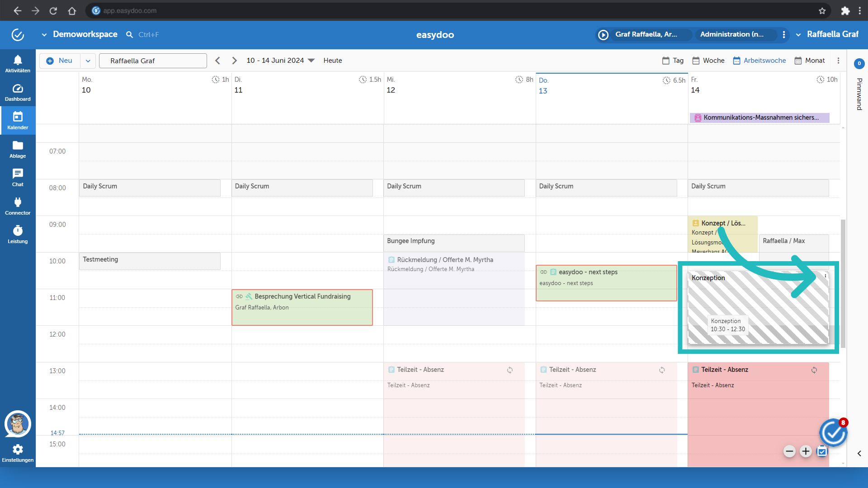The width and height of the screenshot is (868, 488).
Task: Open Monday's Daily Scrum event
Action: pyautogui.click(x=150, y=188)
